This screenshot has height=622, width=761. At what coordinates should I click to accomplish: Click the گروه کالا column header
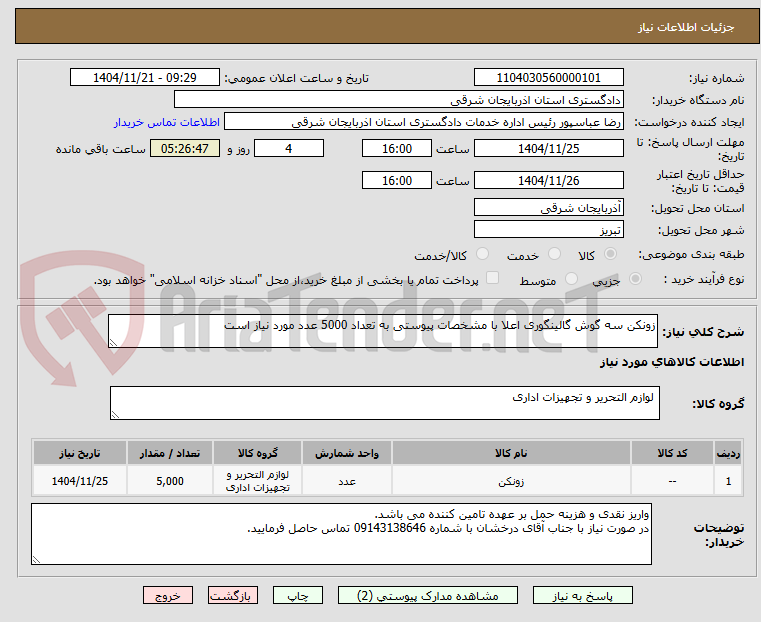258,453
